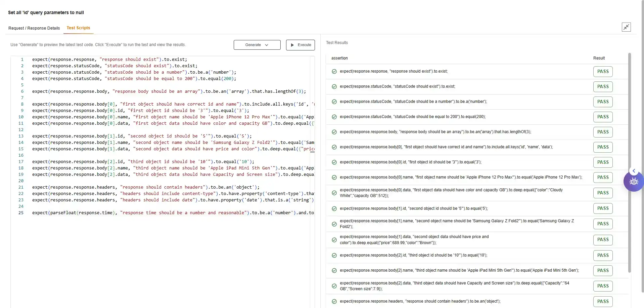Viewport: 644px width, 308px height.
Task: Click the collapse panel icon at top right
Action: [x=626, y=27]
